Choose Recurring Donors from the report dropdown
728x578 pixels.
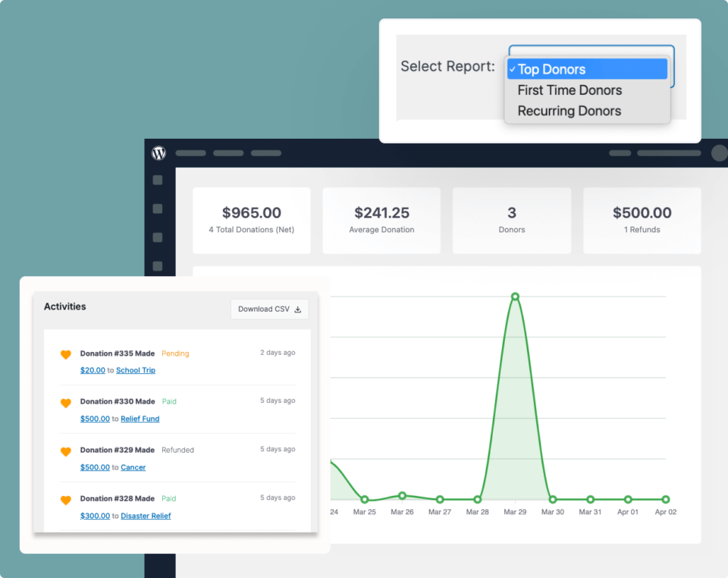(569, 111)
